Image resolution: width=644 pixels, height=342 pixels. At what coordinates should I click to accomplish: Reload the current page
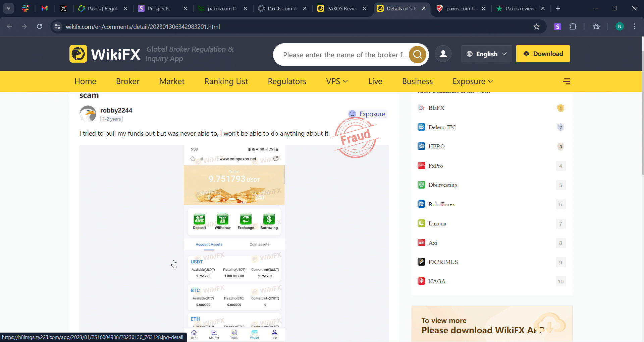click(x=40, y=26)
